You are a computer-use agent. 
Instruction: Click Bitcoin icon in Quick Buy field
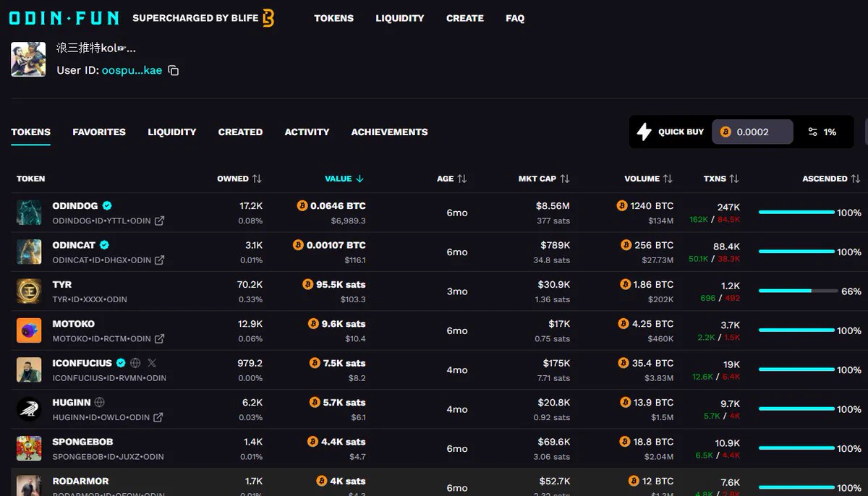[726, 132]
